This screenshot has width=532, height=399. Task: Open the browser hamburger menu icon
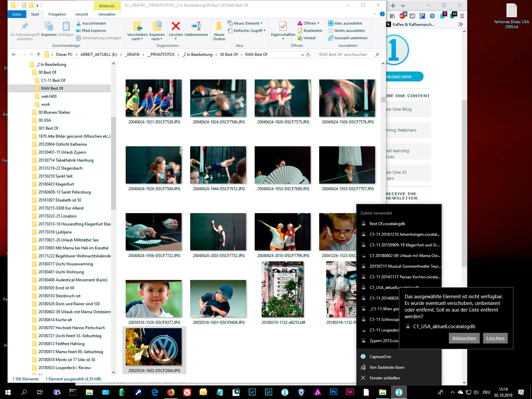[462, 16]
